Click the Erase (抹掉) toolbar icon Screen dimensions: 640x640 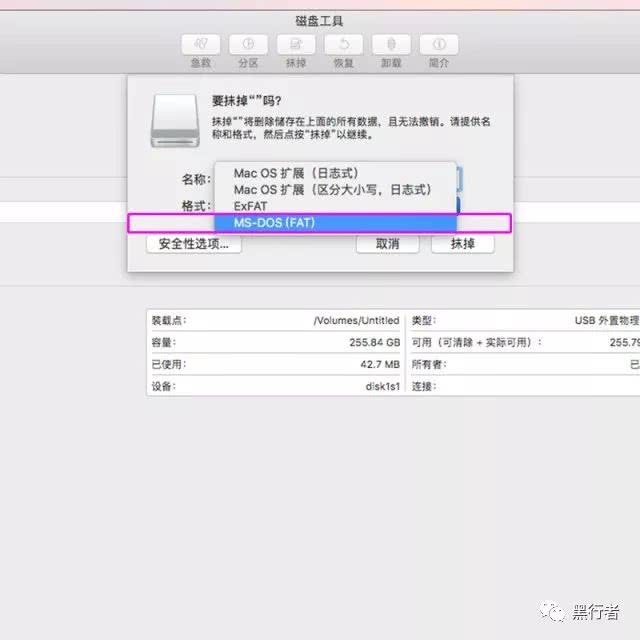coord(296,44)
